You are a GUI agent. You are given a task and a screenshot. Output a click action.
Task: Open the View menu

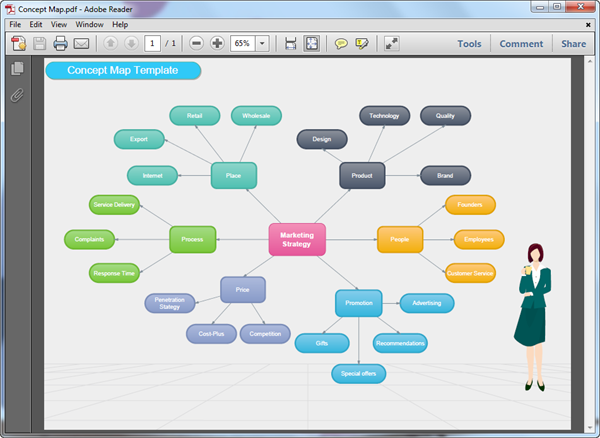click(x=59, y=24)
